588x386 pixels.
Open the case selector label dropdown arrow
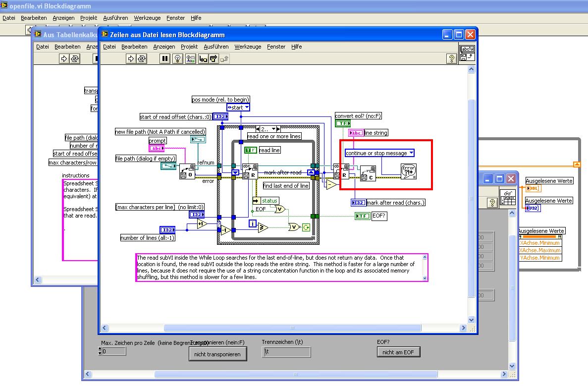(x=274, y=129)
